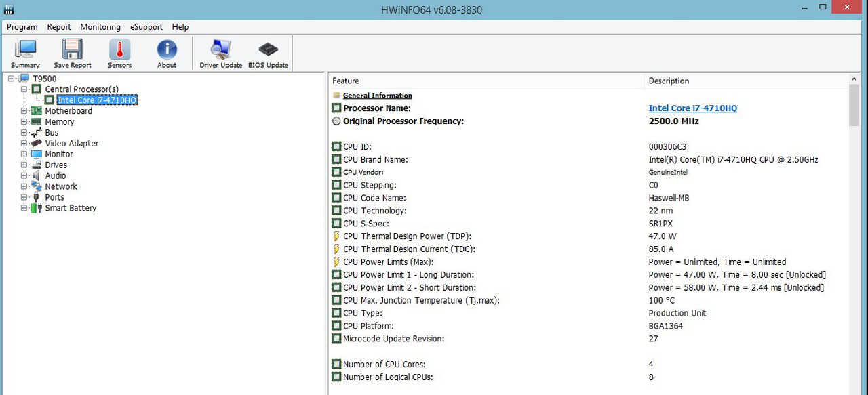Click the HWiNFO64 title bar app icon
This screenshot has width=868, height=395.
[9, 9]
